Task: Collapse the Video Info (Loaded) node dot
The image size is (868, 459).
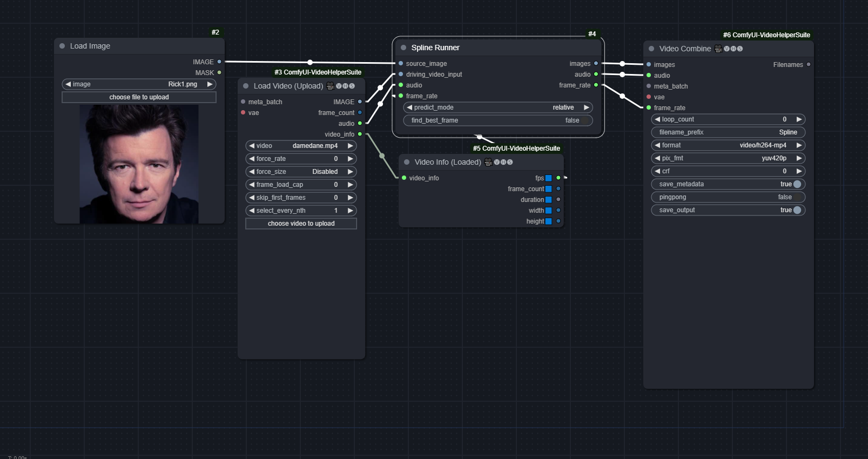Action: tap(407, 162)
